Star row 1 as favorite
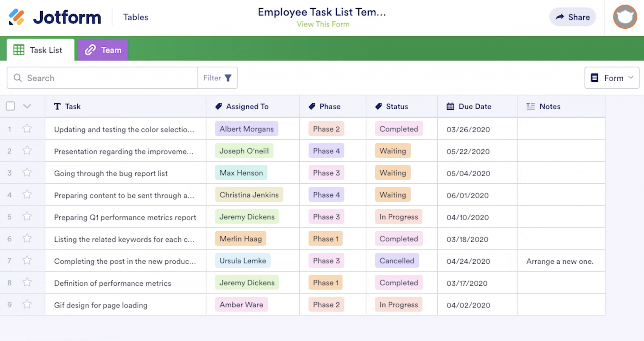The image size is (644, 341). pos(27,129)
